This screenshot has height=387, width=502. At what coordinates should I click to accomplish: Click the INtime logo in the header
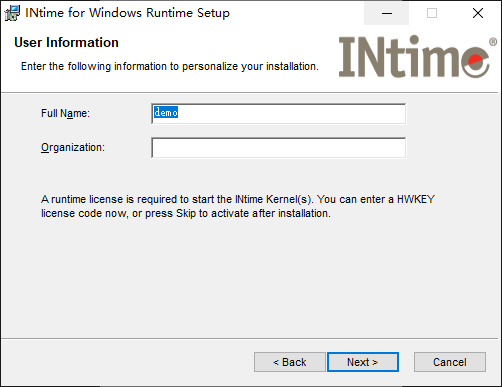414,57
